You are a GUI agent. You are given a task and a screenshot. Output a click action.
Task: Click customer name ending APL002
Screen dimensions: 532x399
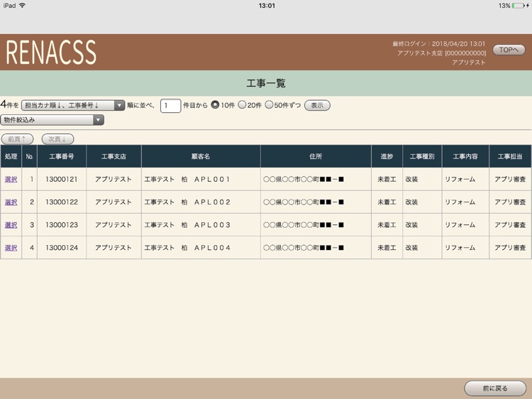pyautogui.click(x=187, y=202)
